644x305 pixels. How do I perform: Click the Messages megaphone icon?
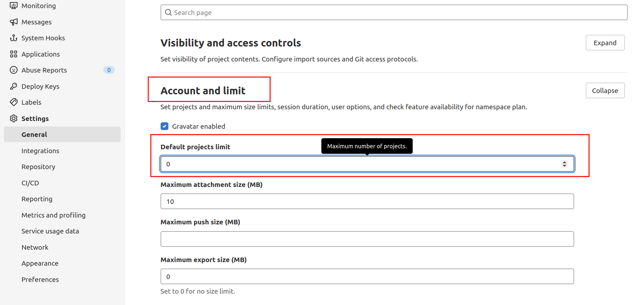[13, 22]
